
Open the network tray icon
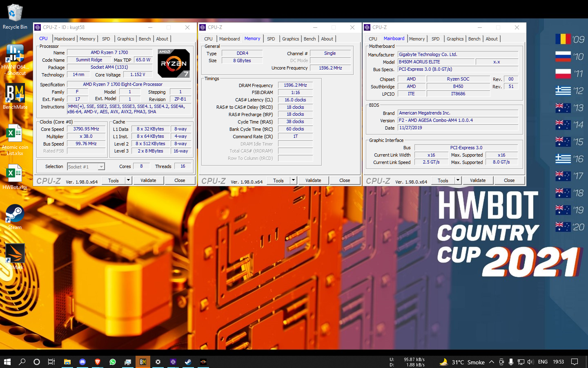[x=521, y=362]
